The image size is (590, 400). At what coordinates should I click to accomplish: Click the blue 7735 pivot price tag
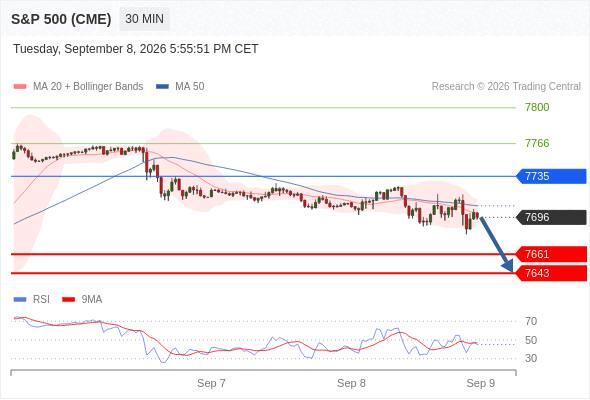click(x=551, y=176)
